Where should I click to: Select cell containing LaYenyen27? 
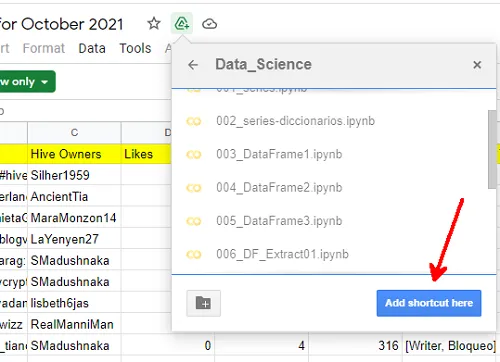[74, 239]
